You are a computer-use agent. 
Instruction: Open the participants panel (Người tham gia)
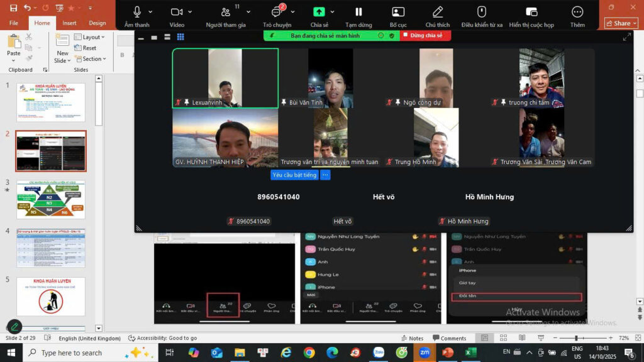click(x=226, y=12)
